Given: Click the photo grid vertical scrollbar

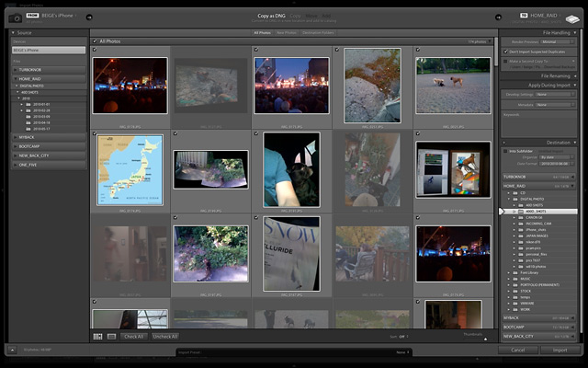Looking at the screenshot, I should 496,52.
